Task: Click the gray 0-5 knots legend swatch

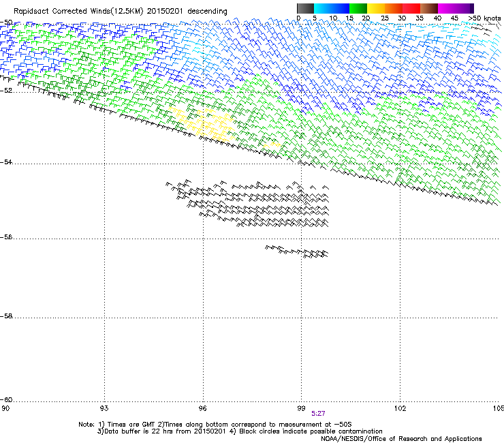Action: (x=305, y=8)
